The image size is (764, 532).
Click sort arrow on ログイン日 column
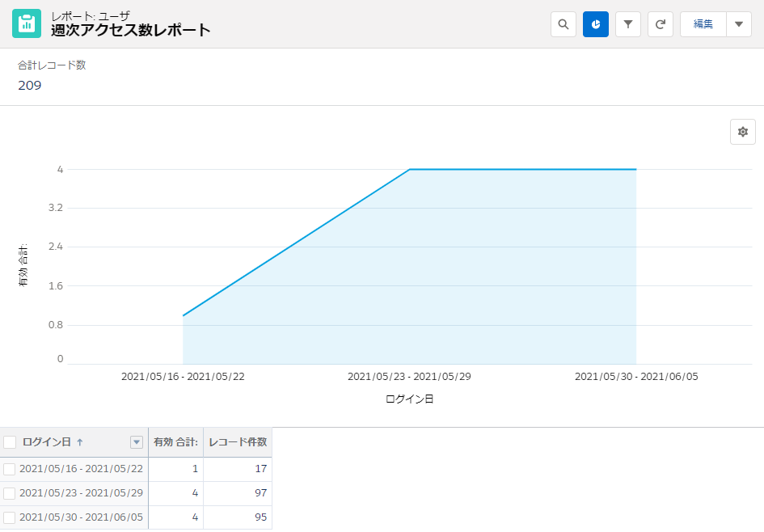pyautogui.click(x=80, y=442)
